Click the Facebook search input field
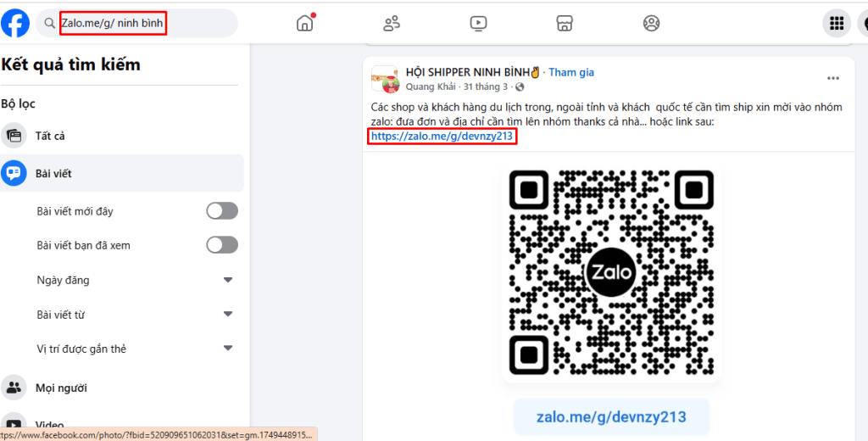The height and width of the screenshot is (441, 868). click(144, 23)
